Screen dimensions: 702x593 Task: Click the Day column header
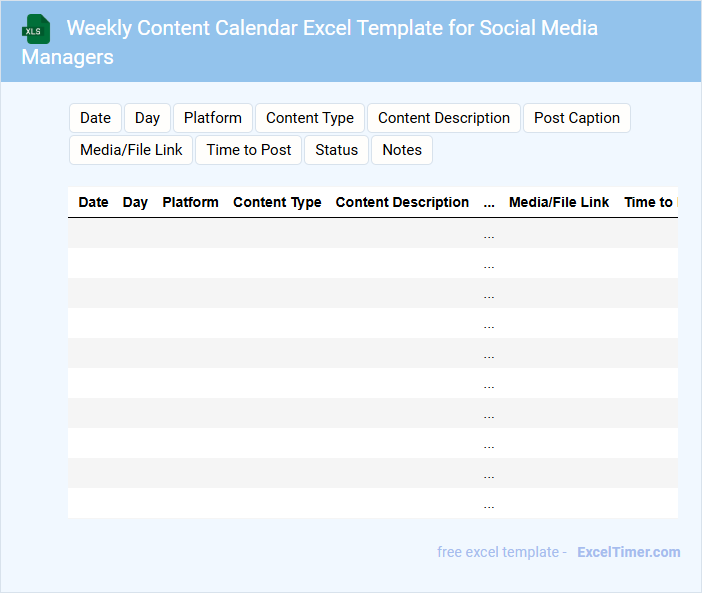[135, 202]
